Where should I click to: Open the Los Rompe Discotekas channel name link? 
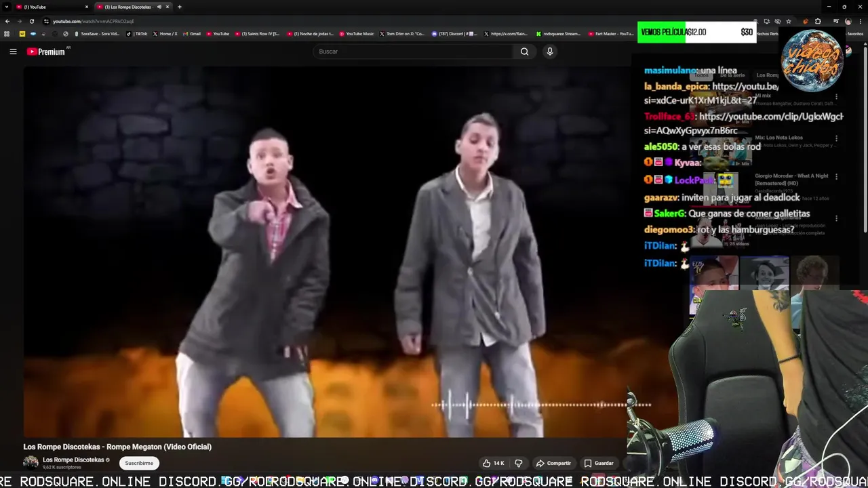click(x=73, y=460)
